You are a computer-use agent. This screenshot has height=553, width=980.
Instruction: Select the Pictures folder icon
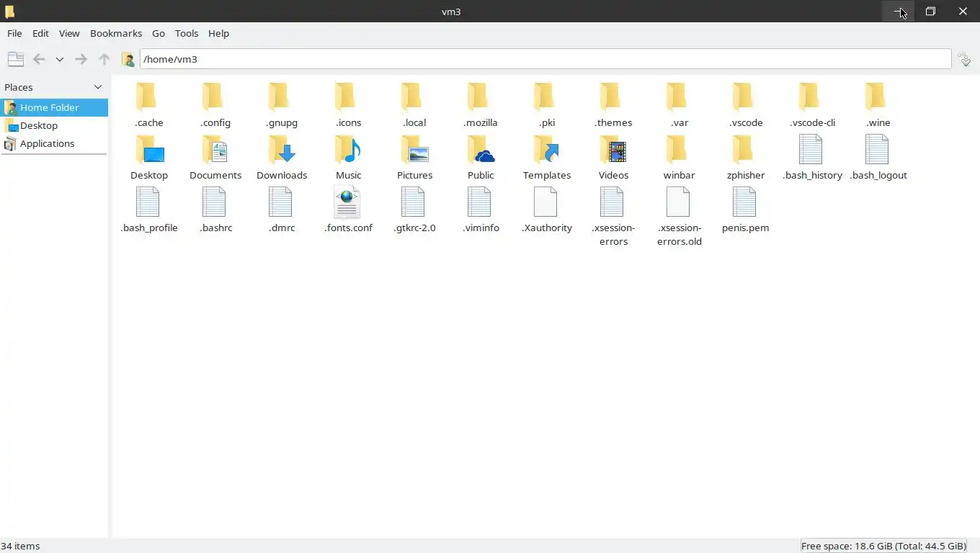[414, 150]
